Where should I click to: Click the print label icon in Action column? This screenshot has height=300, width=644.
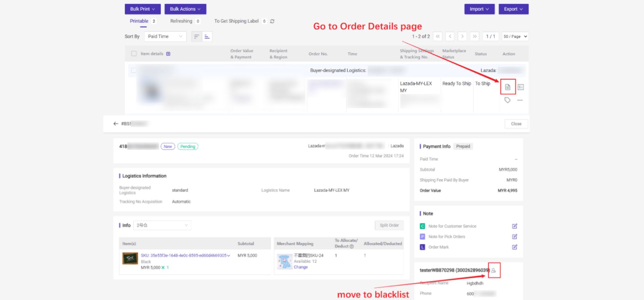[x=521, y=87]
